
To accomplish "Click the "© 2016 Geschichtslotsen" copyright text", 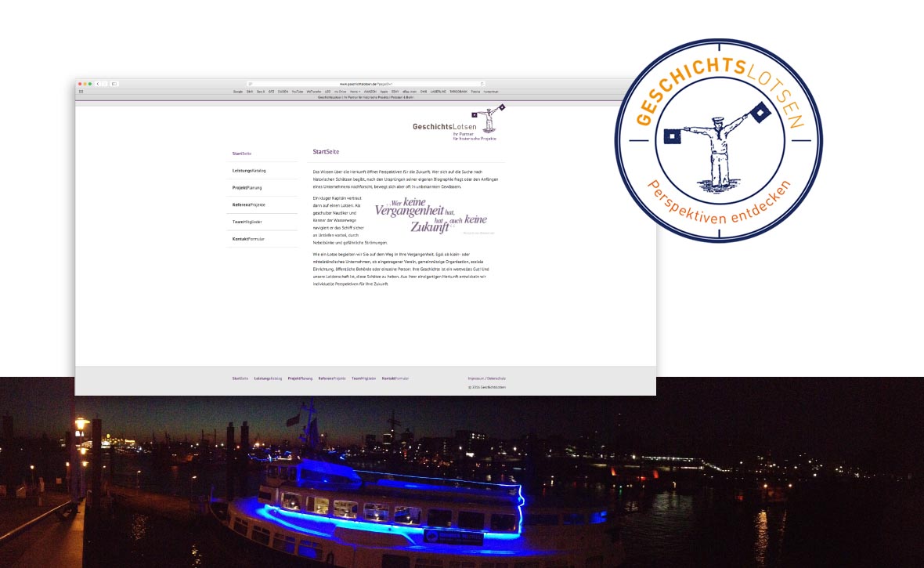I will pyautogui.click(x=487, y=387).
